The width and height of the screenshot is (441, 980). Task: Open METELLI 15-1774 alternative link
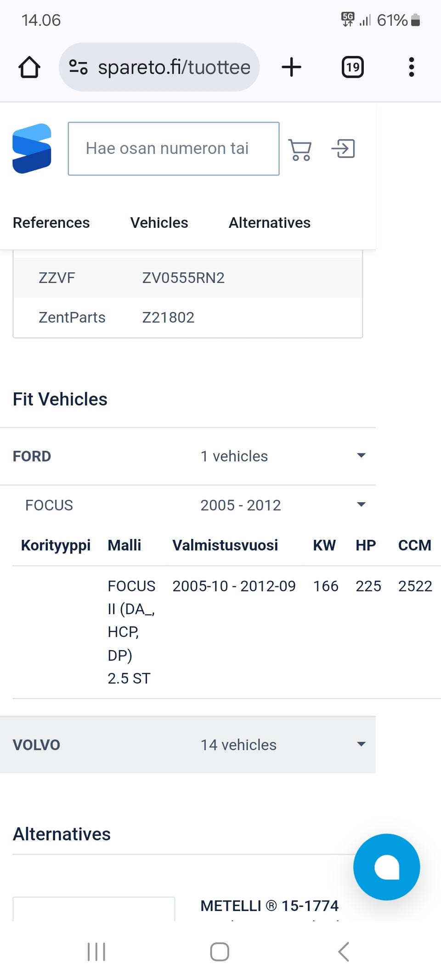269,906
